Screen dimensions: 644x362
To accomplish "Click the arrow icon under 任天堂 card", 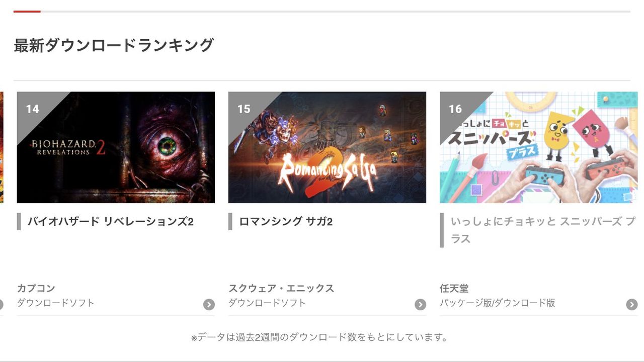I will point(631,304).
